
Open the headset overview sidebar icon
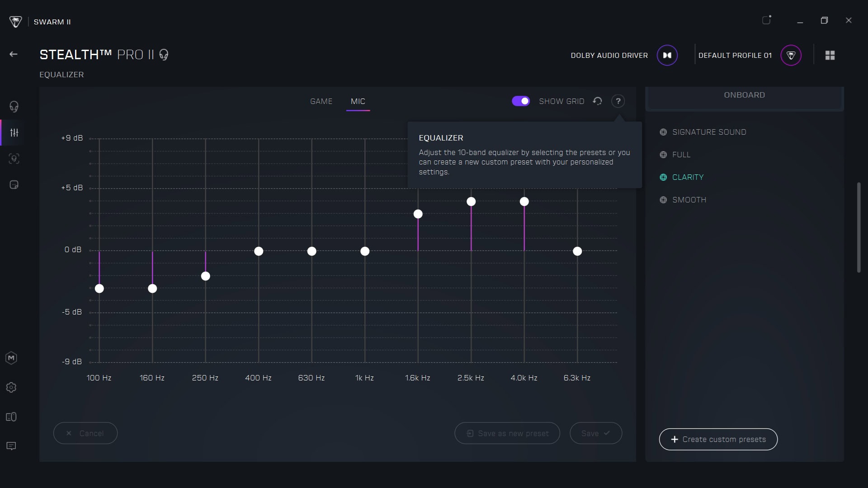[14, 107]
